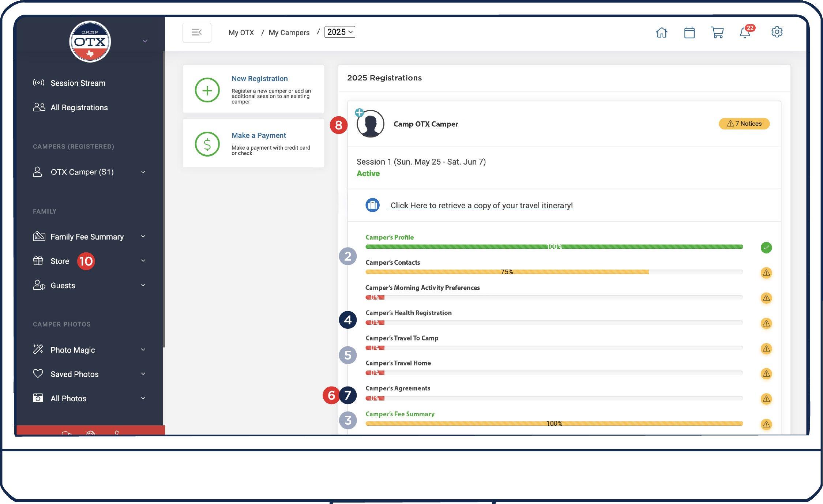Viewport: 823px width, 504px height.
Task: Click the Camper's Contacts 75% progress bar
Action: (507, 272)
